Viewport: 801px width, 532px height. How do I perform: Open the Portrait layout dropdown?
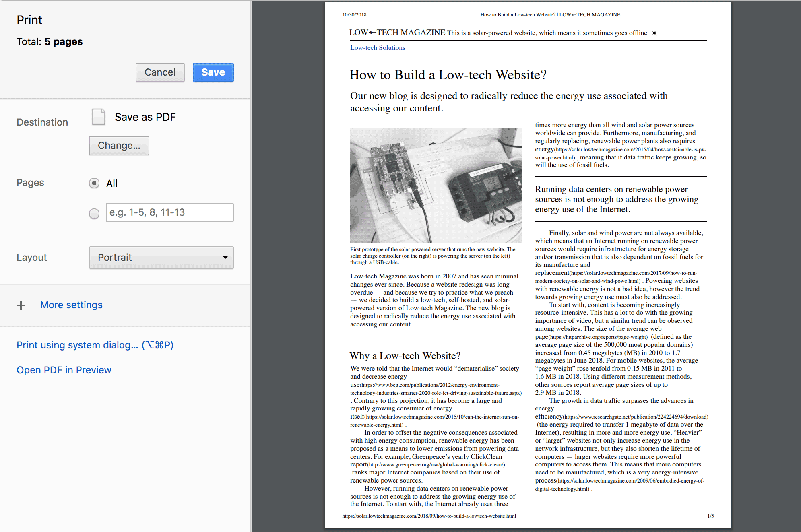(x=161, y=258)
